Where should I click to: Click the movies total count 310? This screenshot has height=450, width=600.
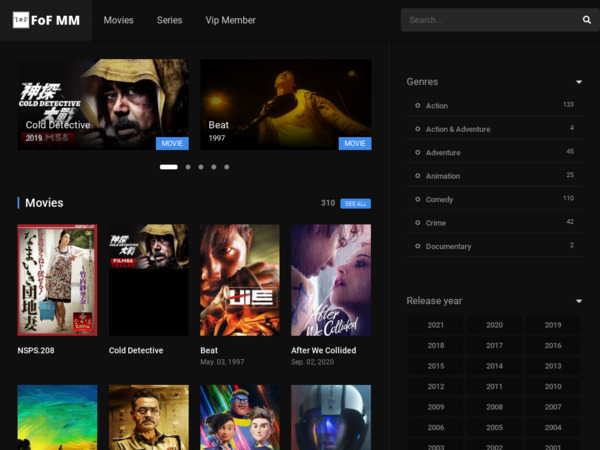click(x=328, y=203)
